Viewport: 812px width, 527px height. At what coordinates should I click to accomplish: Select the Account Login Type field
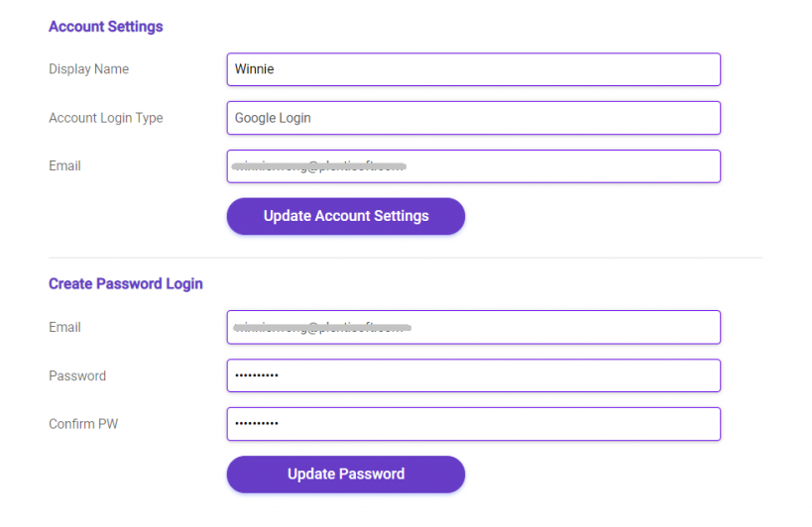473,118
